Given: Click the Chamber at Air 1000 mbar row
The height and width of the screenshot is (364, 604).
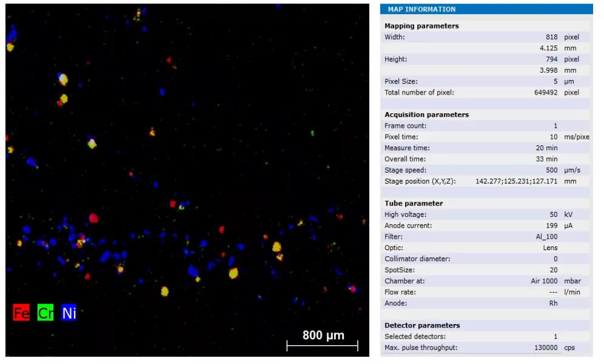Looking at the screenshot, I should coord(485,281).
